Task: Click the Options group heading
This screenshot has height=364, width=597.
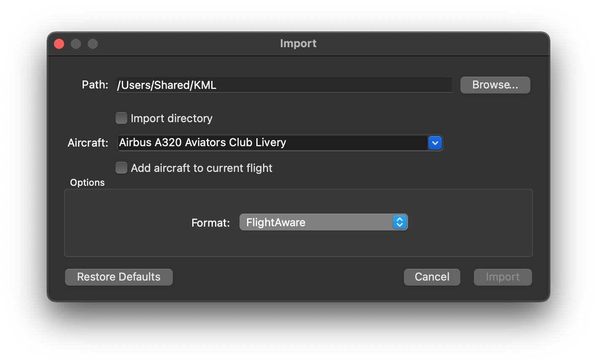Action: click(x=87, y=182)
